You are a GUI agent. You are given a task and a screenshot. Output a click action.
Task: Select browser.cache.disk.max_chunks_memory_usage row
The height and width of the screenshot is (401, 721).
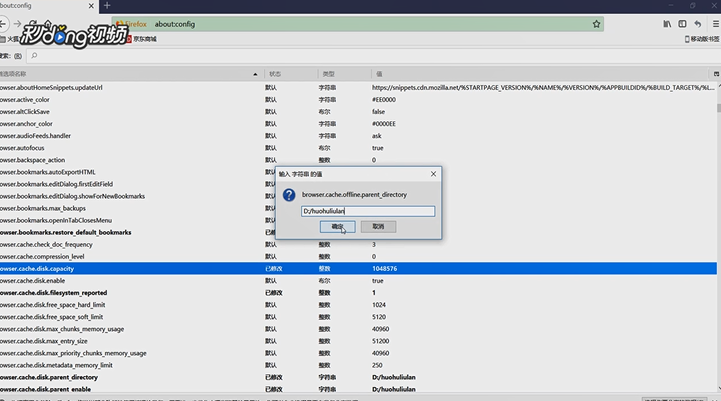click(x=358, y=329)
